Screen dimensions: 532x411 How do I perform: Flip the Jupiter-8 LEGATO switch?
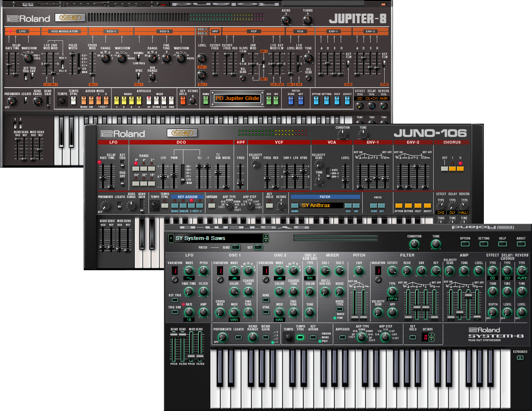coord(26,100)
